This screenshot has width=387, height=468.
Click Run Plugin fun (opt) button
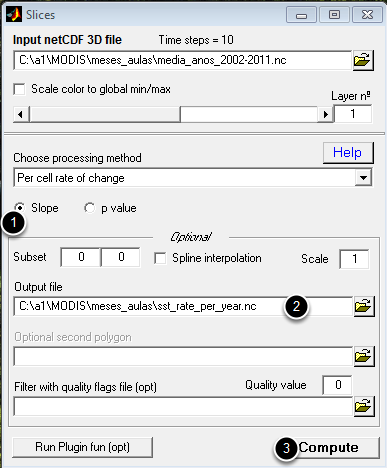click(83, 447)
